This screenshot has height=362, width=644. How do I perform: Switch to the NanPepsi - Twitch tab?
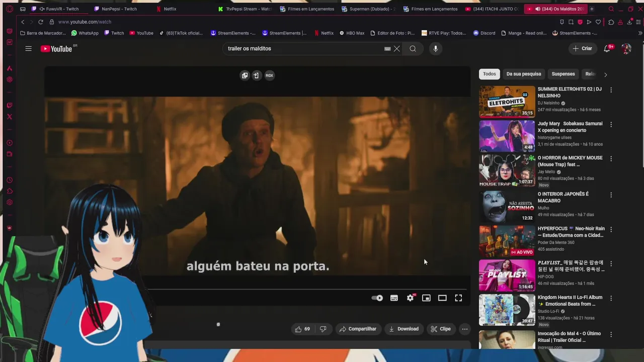click(x=119, y=9)
